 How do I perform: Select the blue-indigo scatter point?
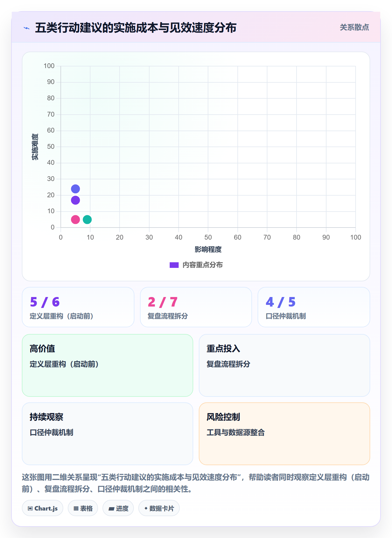(x=75, y=189)
